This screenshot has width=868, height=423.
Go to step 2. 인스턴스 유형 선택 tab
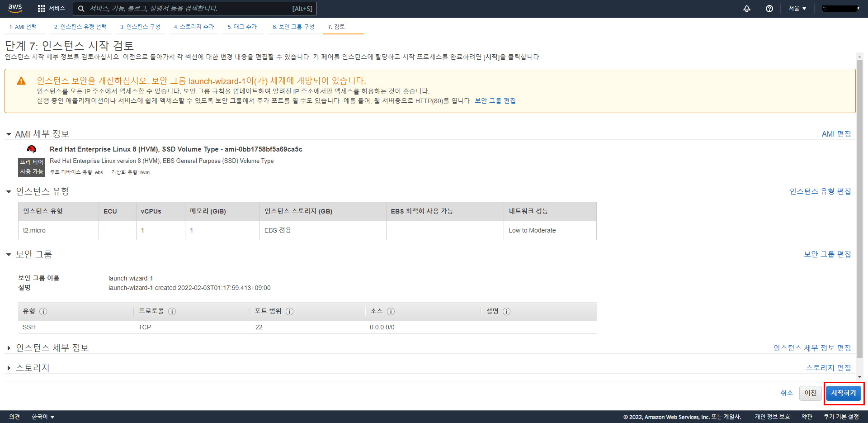pos(80,27)
